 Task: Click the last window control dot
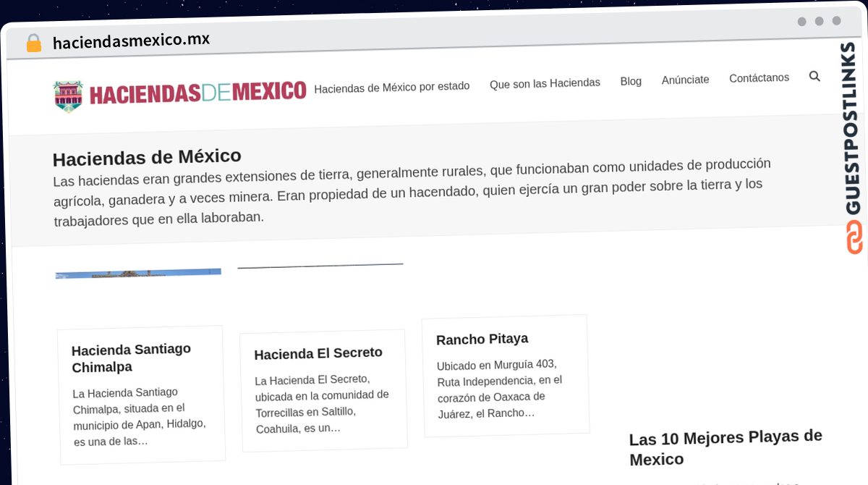tap(837, 21)
